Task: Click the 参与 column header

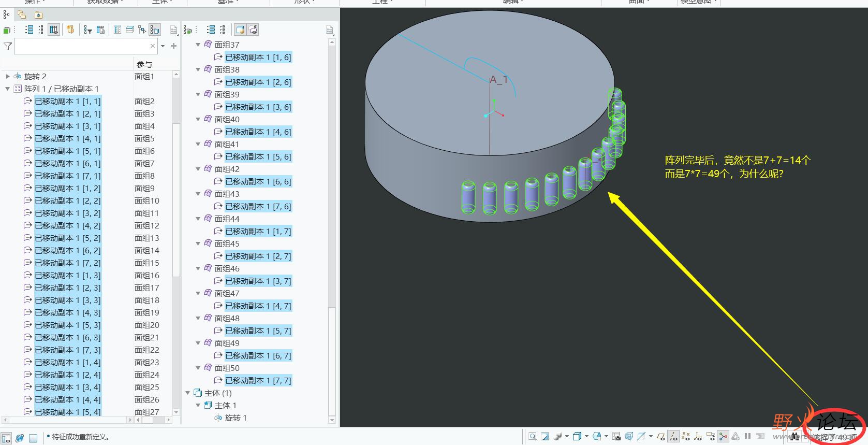Action: pyautogui.click(x=144, y=64)
